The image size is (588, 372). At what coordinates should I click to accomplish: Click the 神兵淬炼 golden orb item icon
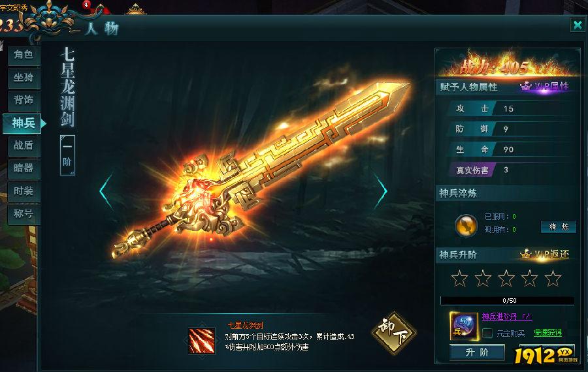click(466, 225)
